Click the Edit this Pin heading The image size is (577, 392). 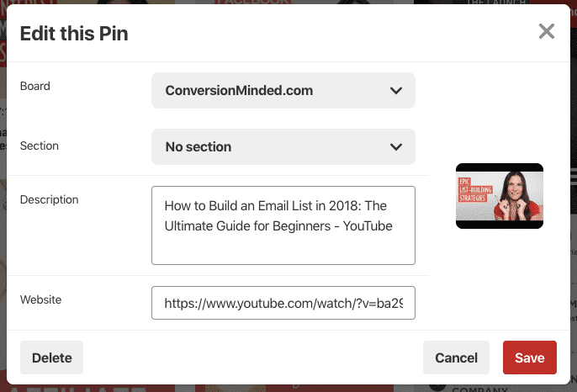74,34
